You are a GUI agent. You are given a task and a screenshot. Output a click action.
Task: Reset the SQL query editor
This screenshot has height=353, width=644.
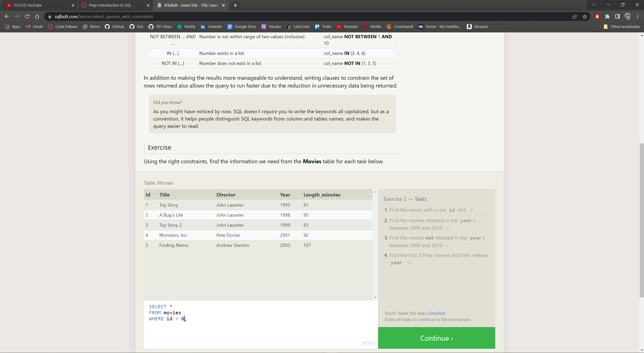point(368,343)
